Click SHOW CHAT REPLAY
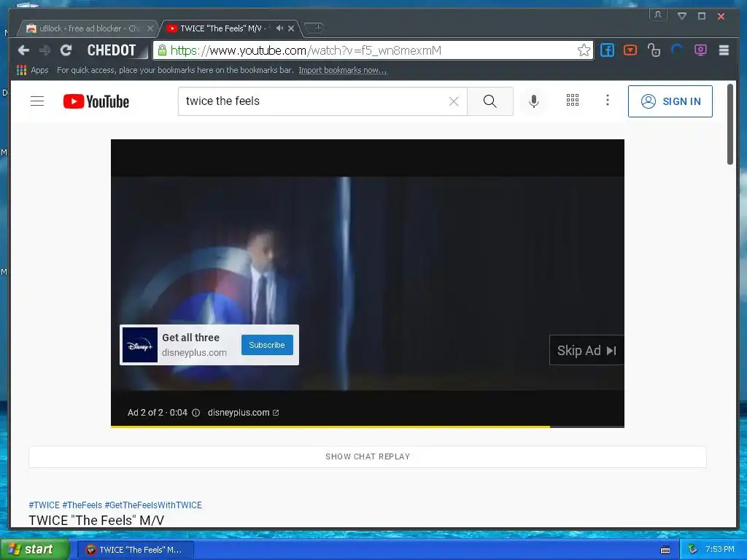The image size is (747, 560). (368, 456)
